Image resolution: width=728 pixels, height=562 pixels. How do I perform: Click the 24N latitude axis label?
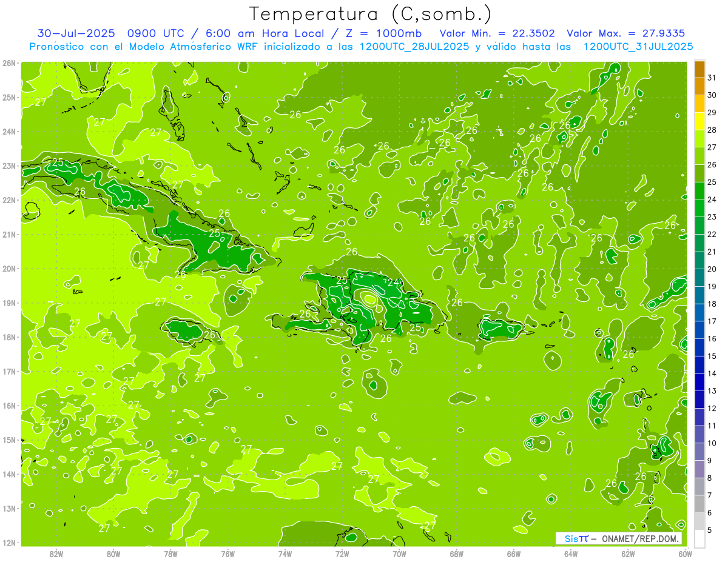point(9,132)
